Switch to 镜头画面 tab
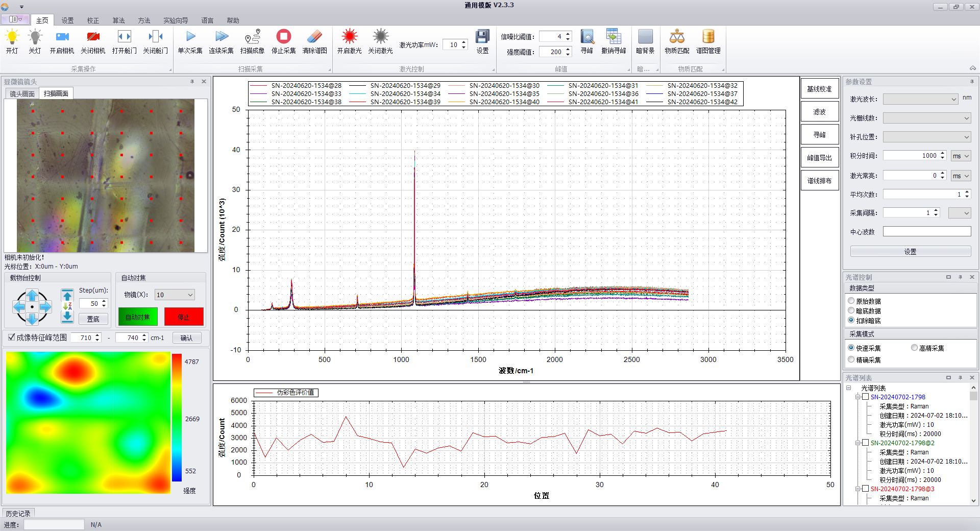The image size is (980, 531). coord(22,93)
